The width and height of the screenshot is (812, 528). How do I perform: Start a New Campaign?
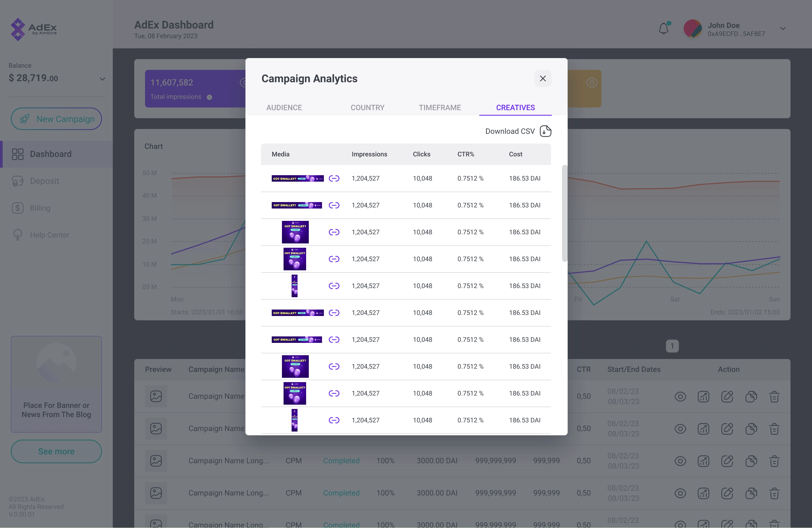[x=56, y=119]
